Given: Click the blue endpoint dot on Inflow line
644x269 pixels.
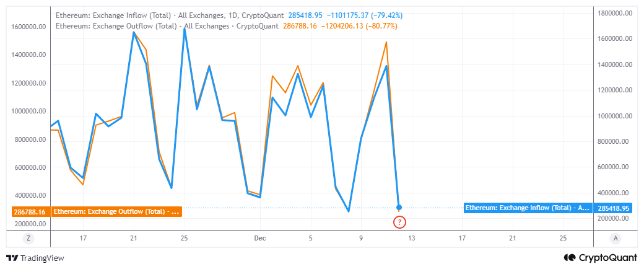Looking at the screenshot, I should (399, 207).
